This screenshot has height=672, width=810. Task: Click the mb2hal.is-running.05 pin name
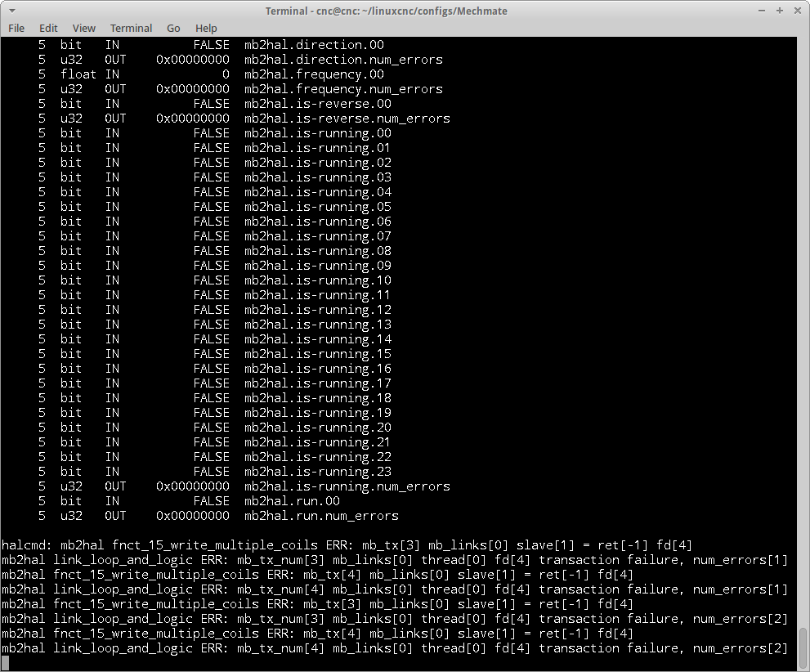point(318,207)
